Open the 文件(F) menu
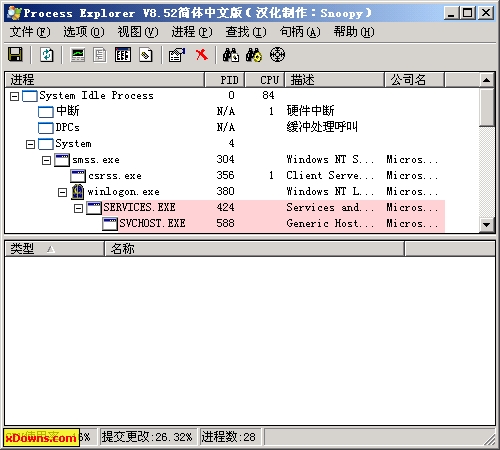 point(30,32)
